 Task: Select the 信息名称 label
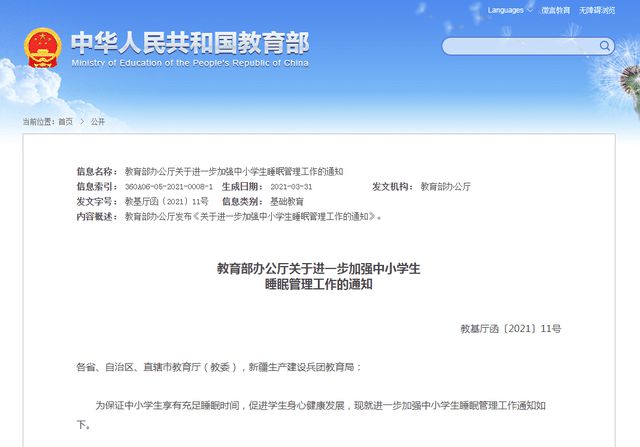[97, 171]
